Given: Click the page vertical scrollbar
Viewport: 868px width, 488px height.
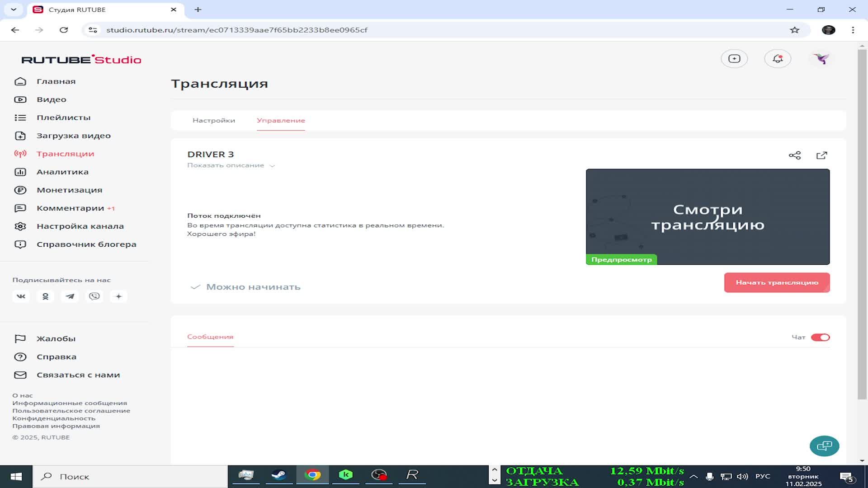Looking at the screenshot, I should pyautogui.click(x=862, y=226).
